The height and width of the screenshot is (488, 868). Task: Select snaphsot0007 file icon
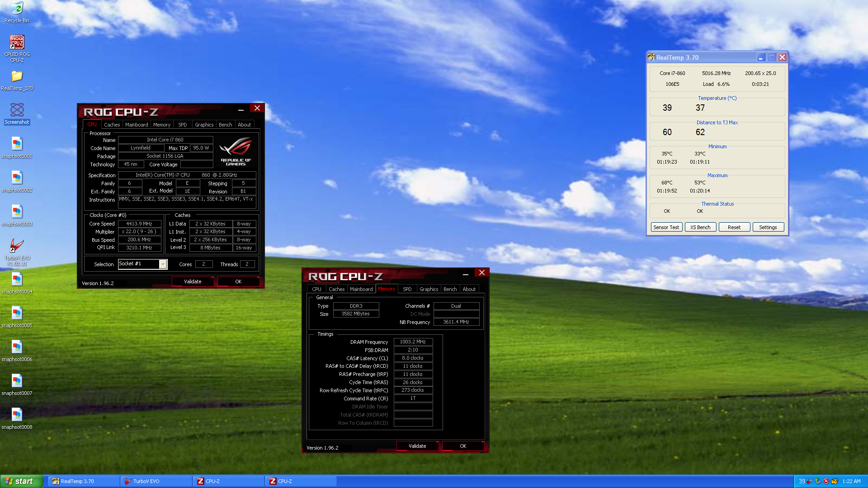pyautogui.click(x=17, y=385)
